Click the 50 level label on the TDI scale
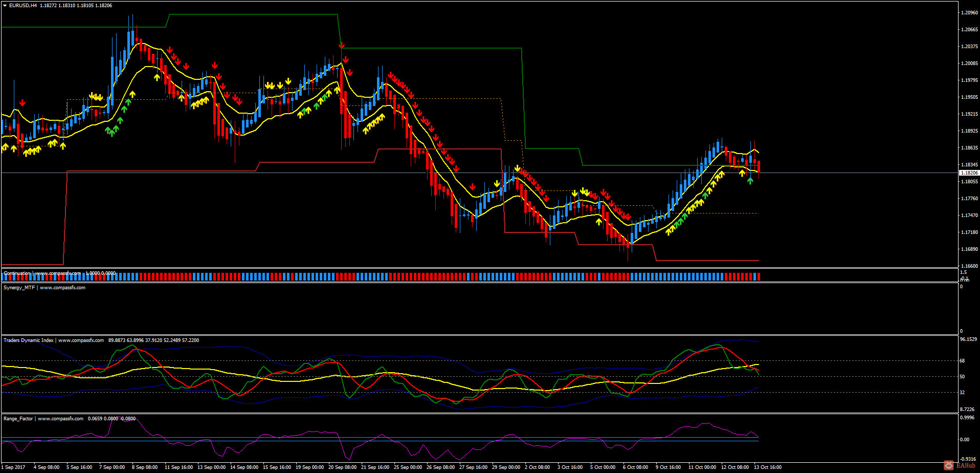 pos(962,377)
